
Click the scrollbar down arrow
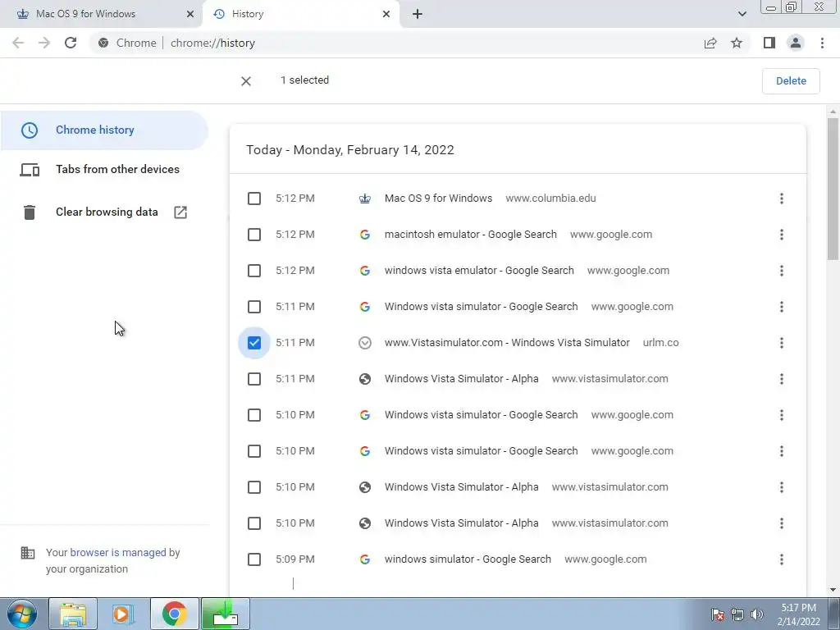pyautogui.click(x=833, y=590)
